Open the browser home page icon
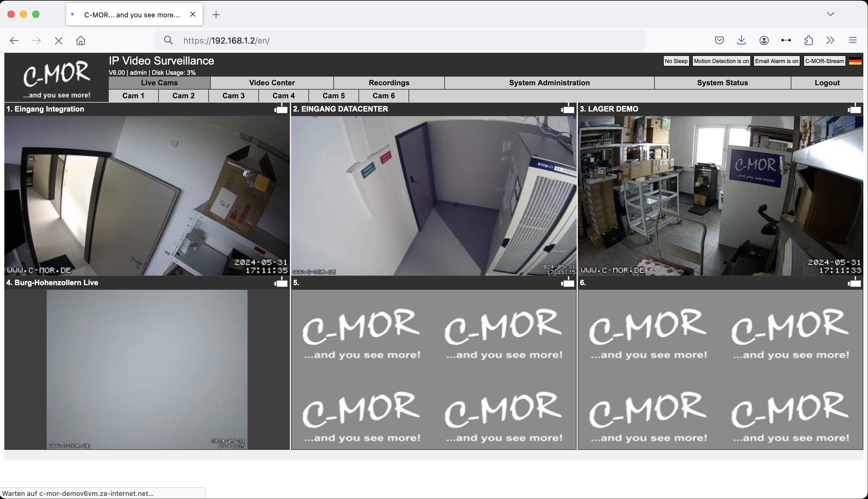The image size is (868, 499). tap(81, 40)
